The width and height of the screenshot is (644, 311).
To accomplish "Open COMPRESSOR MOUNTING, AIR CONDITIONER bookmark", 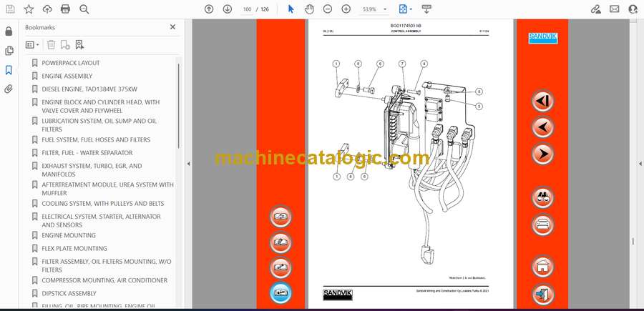I will pos(104,280).
